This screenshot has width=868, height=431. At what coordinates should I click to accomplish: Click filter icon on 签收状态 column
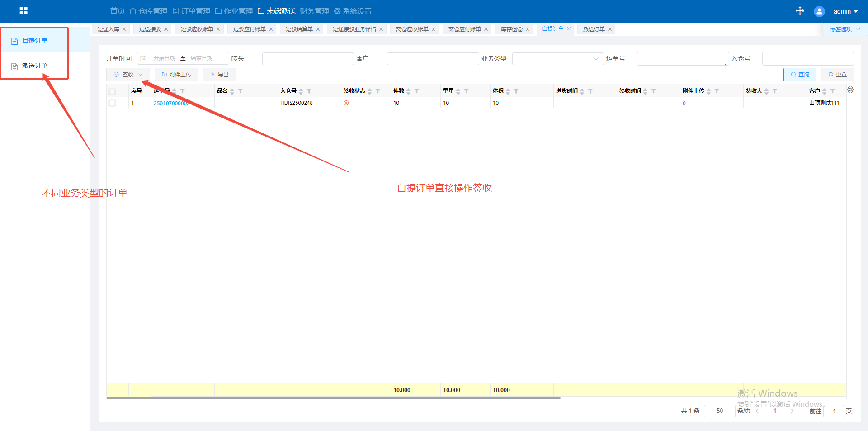tap(378, 91)
